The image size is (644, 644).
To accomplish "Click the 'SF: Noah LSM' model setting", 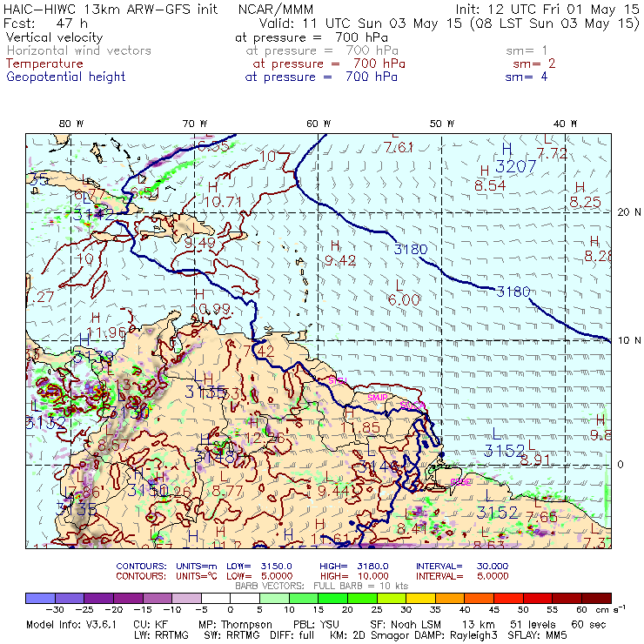I will point(406,625).
